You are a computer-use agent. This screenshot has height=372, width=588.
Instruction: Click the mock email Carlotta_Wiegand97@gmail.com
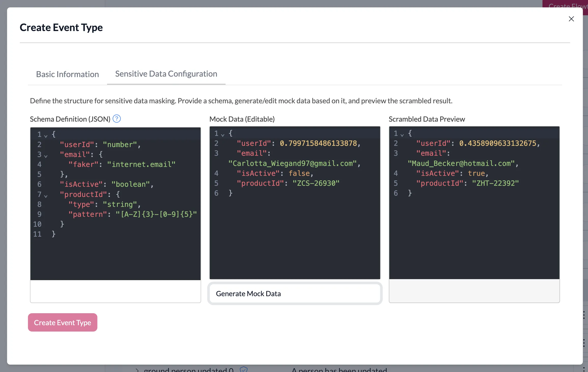[292, 163]
